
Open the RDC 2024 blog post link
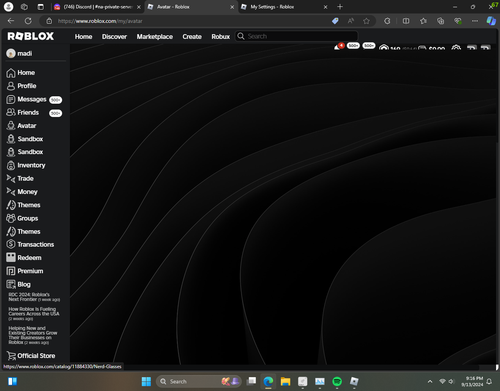pyautogui.click(x=34, y=297)
